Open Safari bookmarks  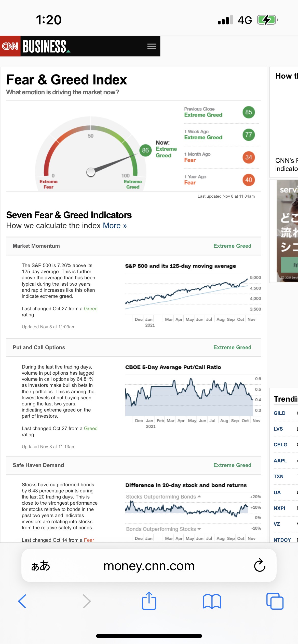click(212, 601)
